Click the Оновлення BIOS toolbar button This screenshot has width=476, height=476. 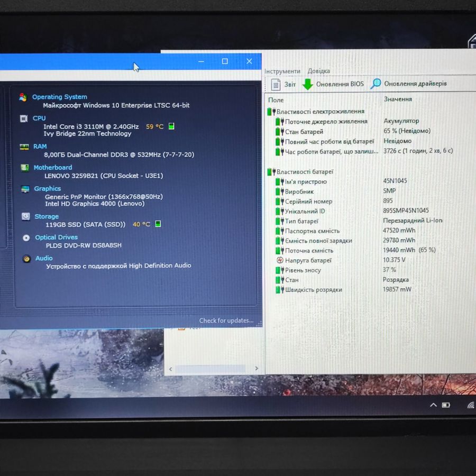tap(333, 84)
